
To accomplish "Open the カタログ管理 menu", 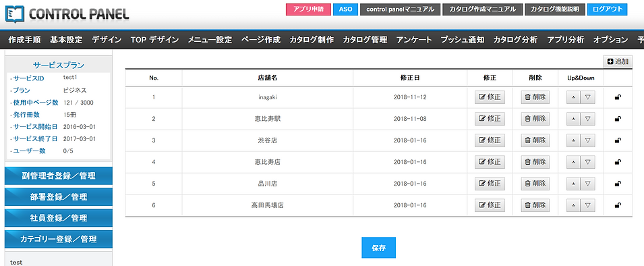I will click(365, 40).
